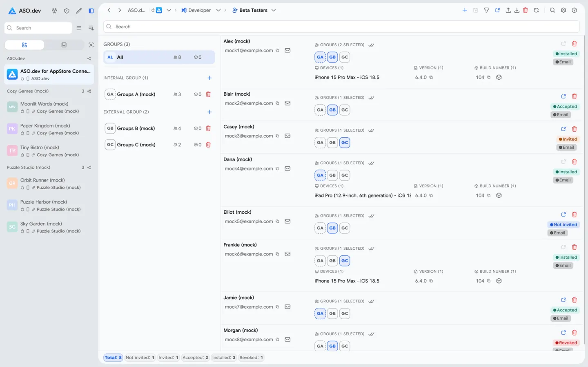Viewport: 588px width, 367px height.
Task: Delete tester Casey (mock) with trash icon
Action: [x=574, y=129]
